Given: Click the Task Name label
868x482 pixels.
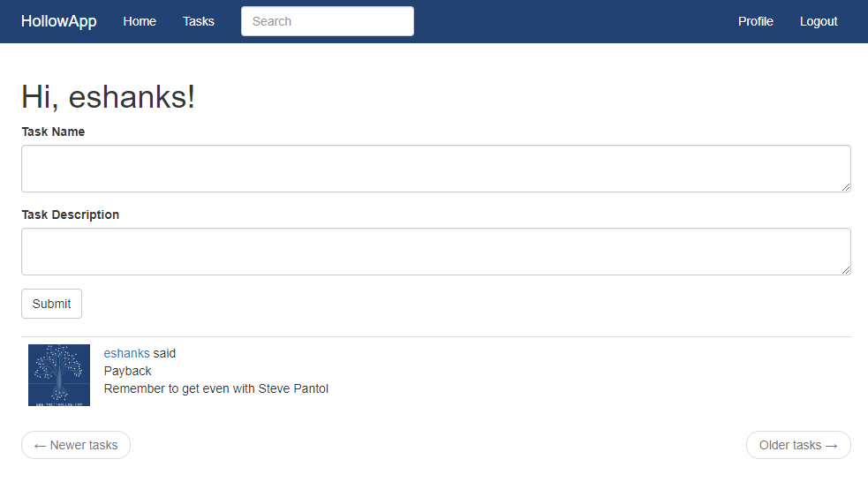Looking at the screenshot, I should 53,132.
